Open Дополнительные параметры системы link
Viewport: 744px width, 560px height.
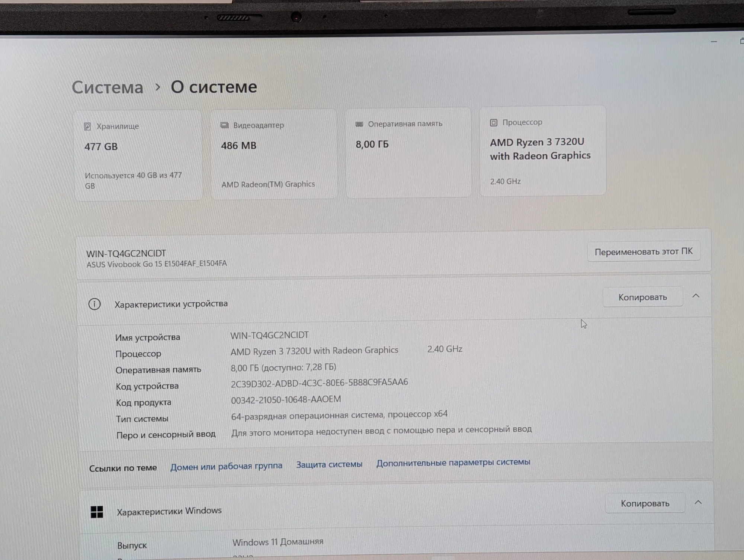(453, 463)
